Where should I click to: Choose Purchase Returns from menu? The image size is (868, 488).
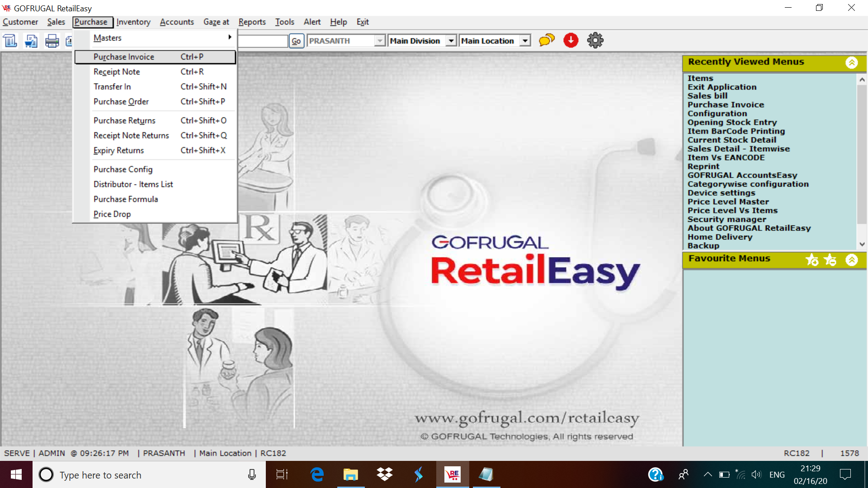point(124,121)
